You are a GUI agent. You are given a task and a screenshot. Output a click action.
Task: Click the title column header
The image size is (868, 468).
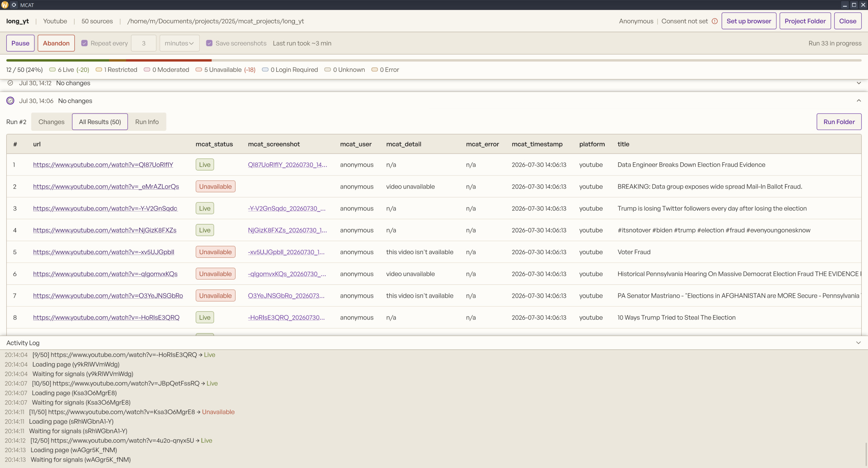pyautogui.click(x=623, y=144)
